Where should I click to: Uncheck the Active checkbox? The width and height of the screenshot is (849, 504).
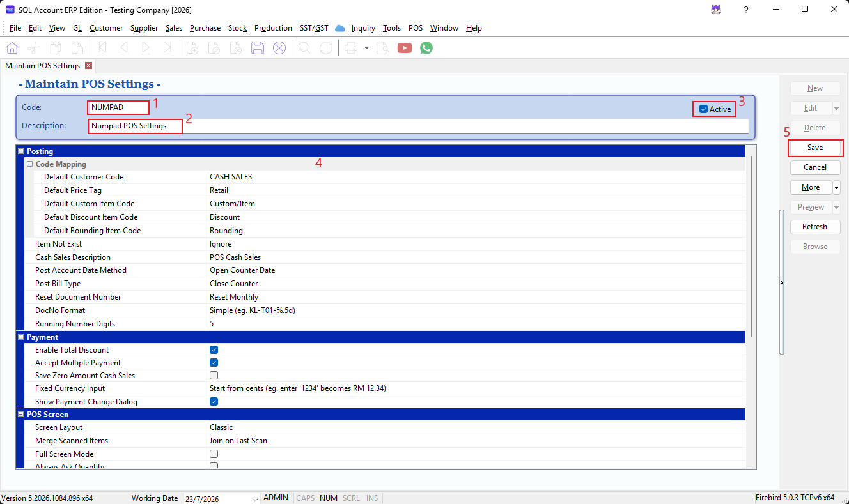click(x=703, y=109)
